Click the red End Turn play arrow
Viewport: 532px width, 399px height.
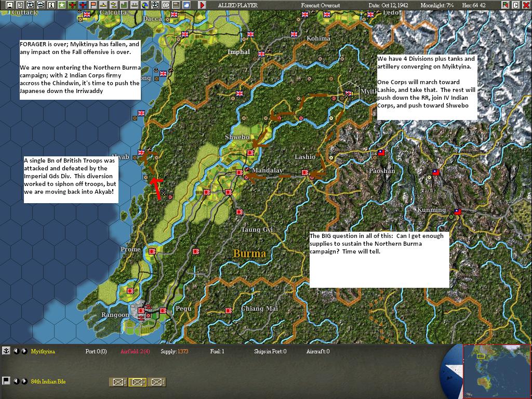click(x=202, y=5)
